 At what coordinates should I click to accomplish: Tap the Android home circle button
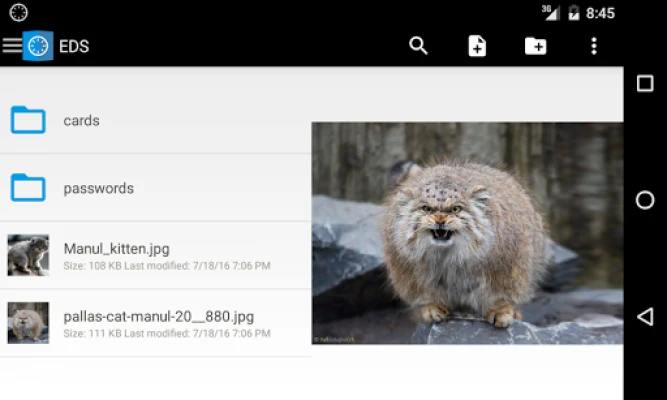645,200
